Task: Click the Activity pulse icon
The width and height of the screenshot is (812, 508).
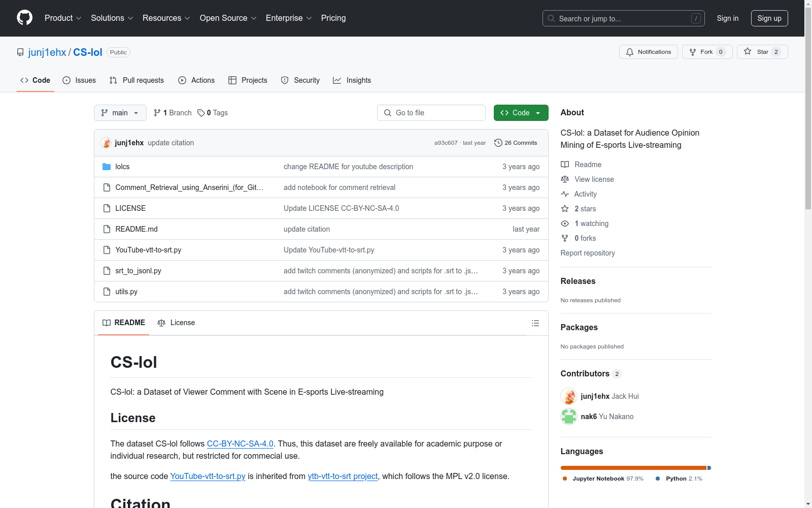Action: point(565,194)
